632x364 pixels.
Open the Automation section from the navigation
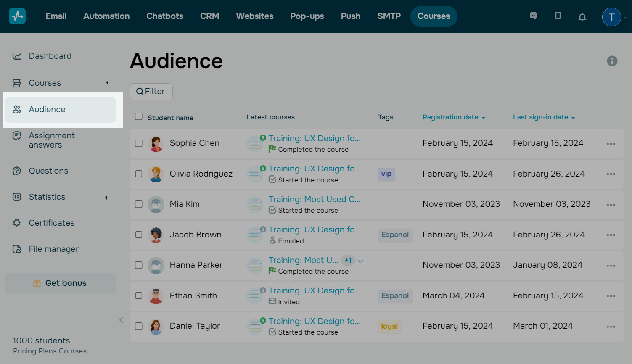coord(106,16)
